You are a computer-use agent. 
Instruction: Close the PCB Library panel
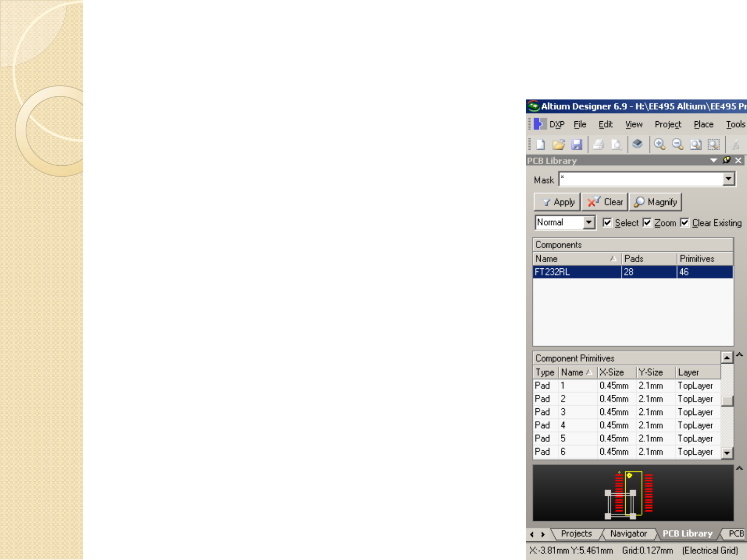[x=739, y=161]
